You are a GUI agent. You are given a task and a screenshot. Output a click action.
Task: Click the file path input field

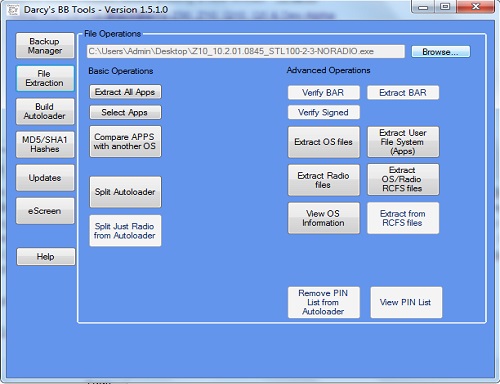[x=246, y=52]
